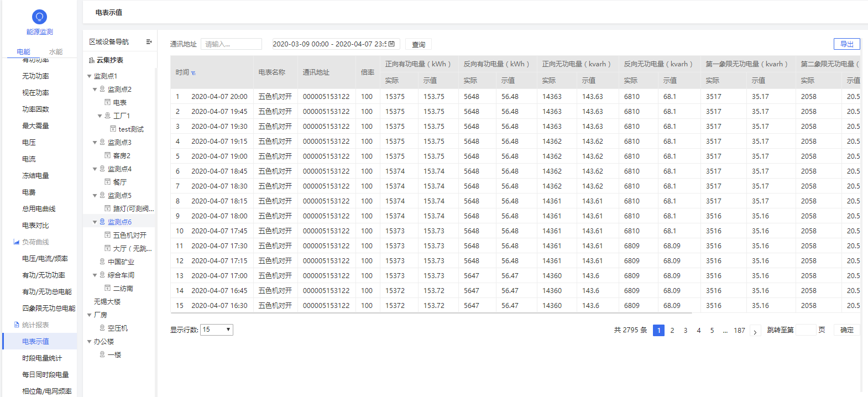
Task: Click the filter icon next to 时间
Action: (194, 73)
